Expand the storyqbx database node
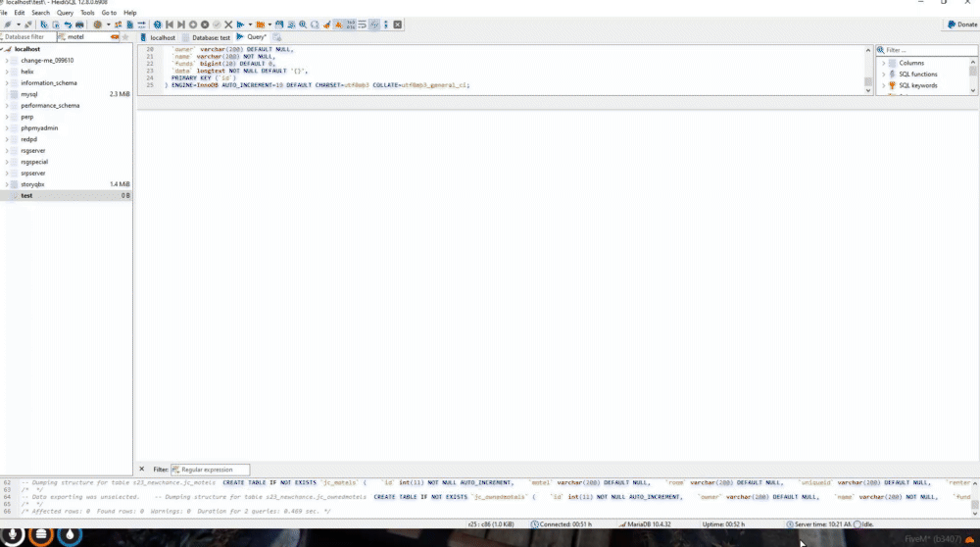 click(x=7, y=184)
